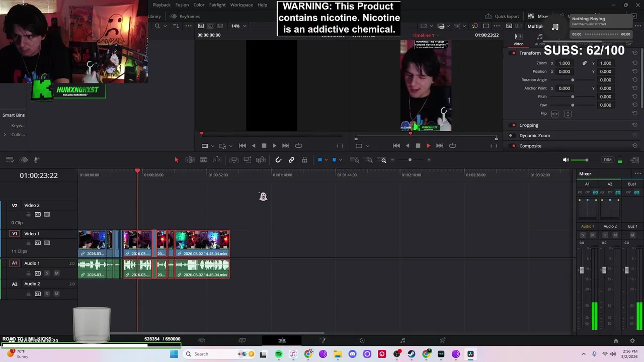The image size is (644, 362).
Task: Open the Color menu
Action: point(199,5)
